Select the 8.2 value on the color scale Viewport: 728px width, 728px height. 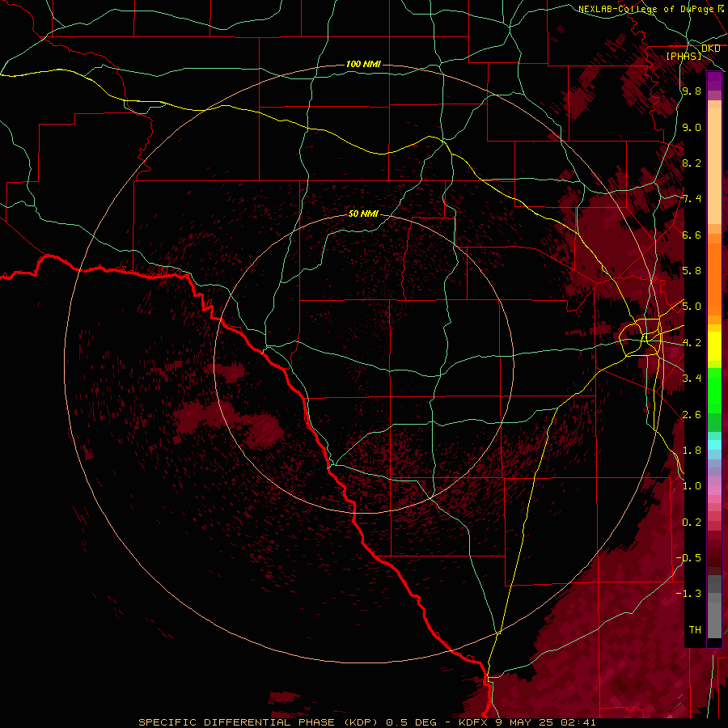(692, 163)
